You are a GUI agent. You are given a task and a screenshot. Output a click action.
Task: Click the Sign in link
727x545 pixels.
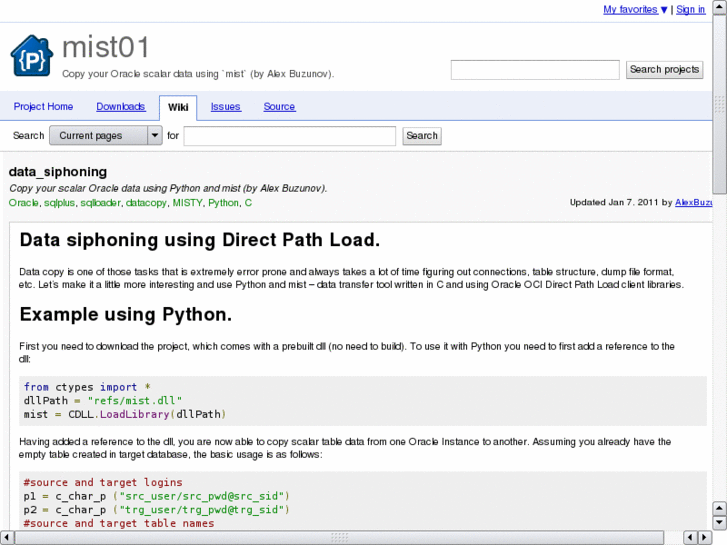click(x=690, y=10)
